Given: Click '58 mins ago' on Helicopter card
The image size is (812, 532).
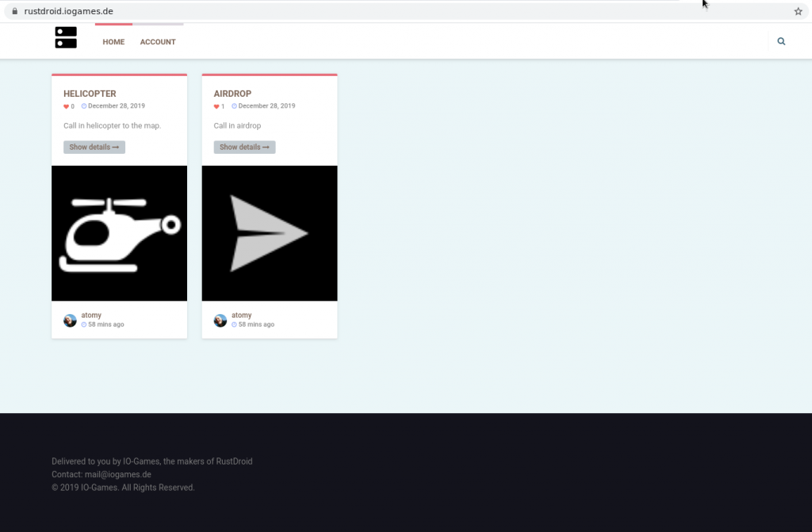Looking at the screenshot, I should [106, 324].
